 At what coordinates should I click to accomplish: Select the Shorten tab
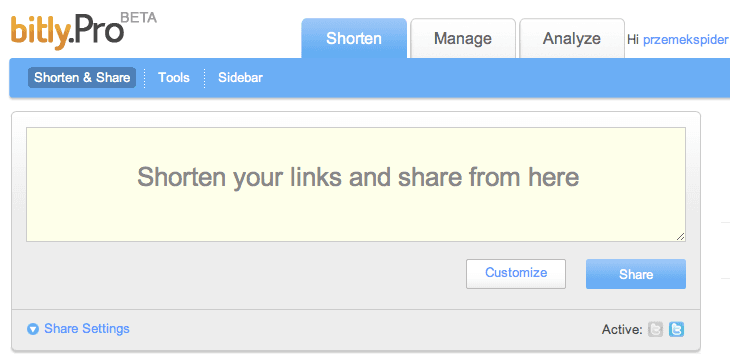pyautogui.click(x=354, y=38)
